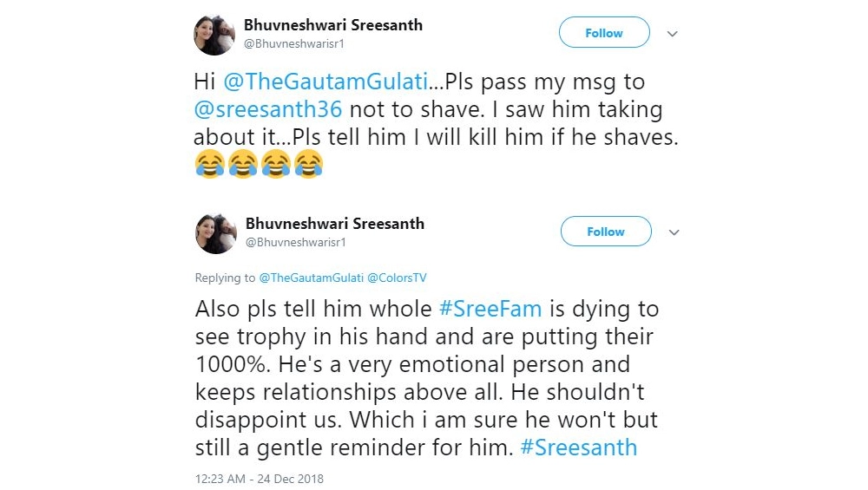The image size is (868, 490).
Task: Click the first laughing-crying emoji
Action: 209,163
